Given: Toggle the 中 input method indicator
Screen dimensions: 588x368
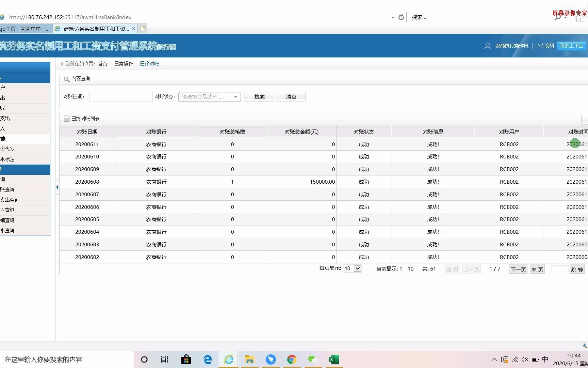Looking at the screenshot, I should click(545, 359).
